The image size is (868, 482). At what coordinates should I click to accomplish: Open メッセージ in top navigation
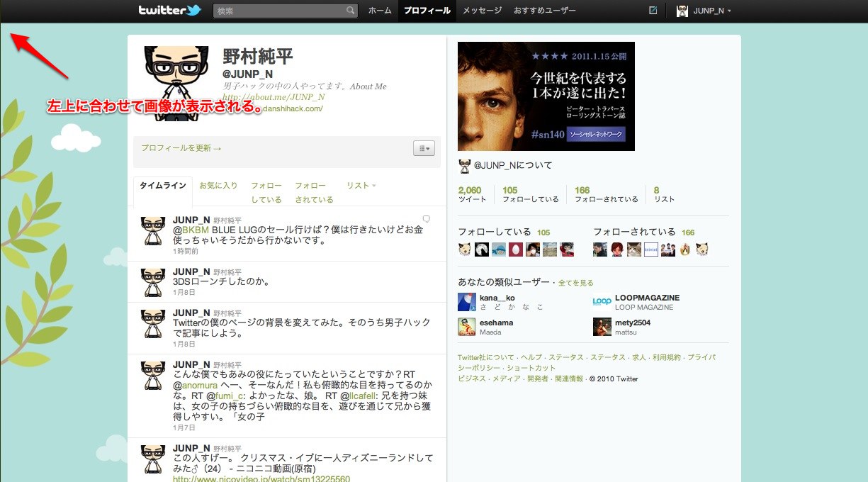pyautogui.click(x=482, y=11)
